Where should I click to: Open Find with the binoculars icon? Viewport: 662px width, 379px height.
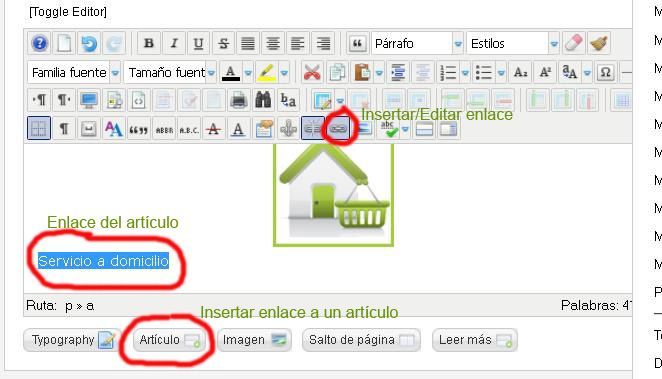263,100
